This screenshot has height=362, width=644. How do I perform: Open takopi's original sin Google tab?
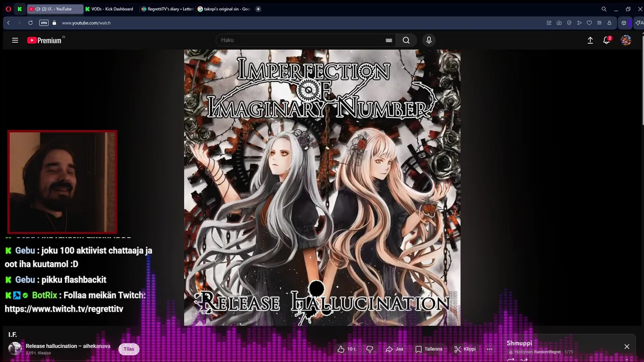pyautogui.click(x=224, y=9)
